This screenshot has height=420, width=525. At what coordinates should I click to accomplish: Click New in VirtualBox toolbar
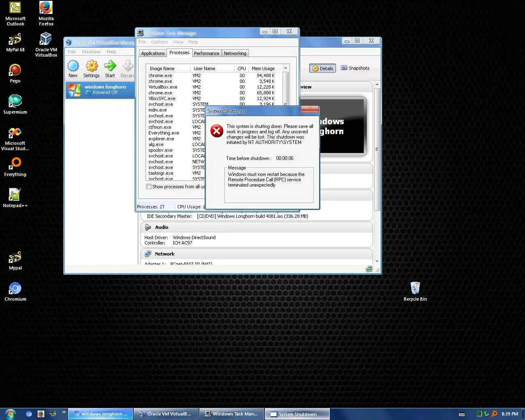[x=73, y=69]
